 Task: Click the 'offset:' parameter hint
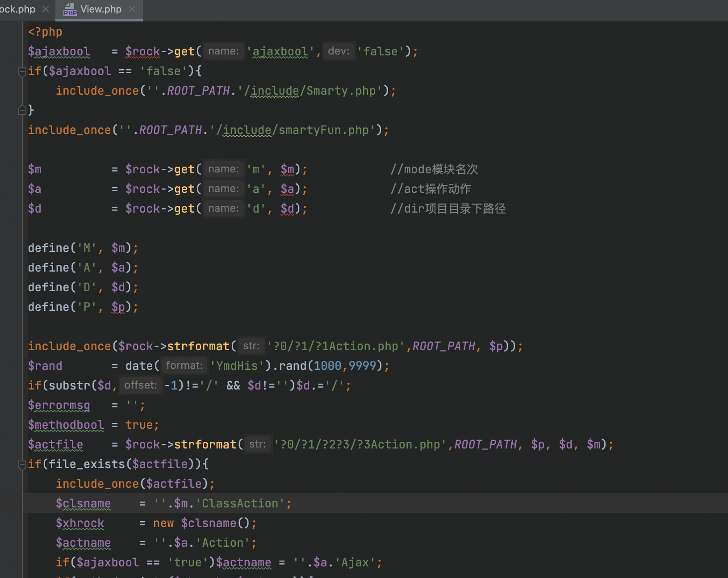click(141, 385)
